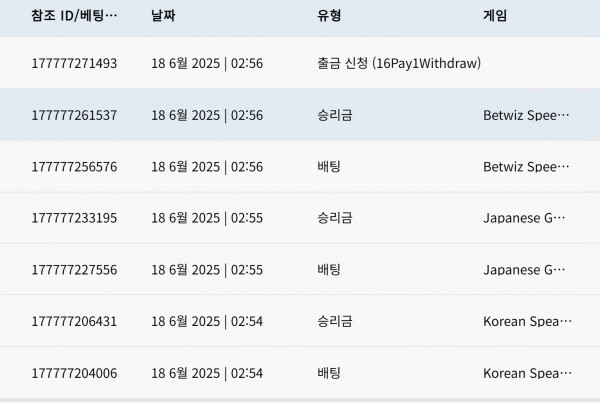Select reference ID 177777256576
600x404 pixels.
click(74, 167)
